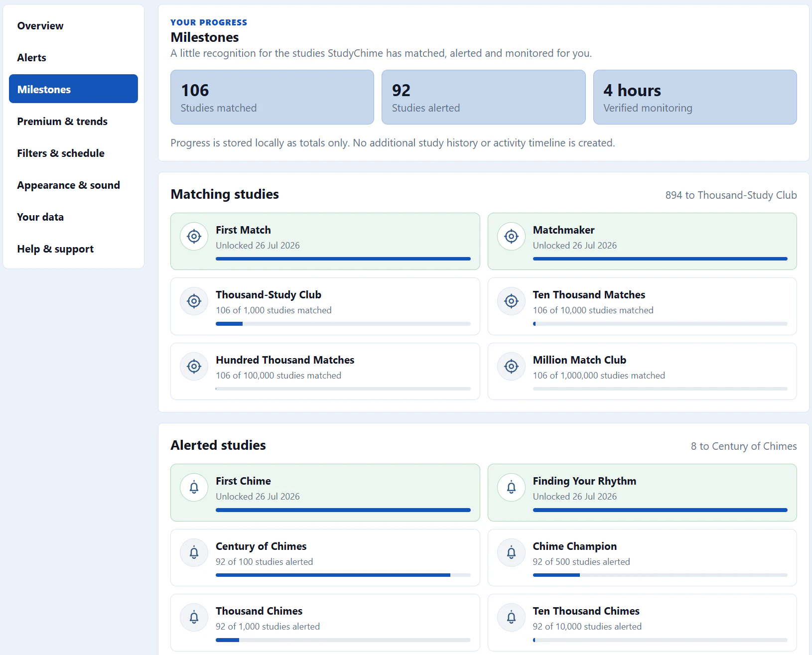
Task: Click the Hundred Thousand Matches target icon
Action: tap(194, 366)
